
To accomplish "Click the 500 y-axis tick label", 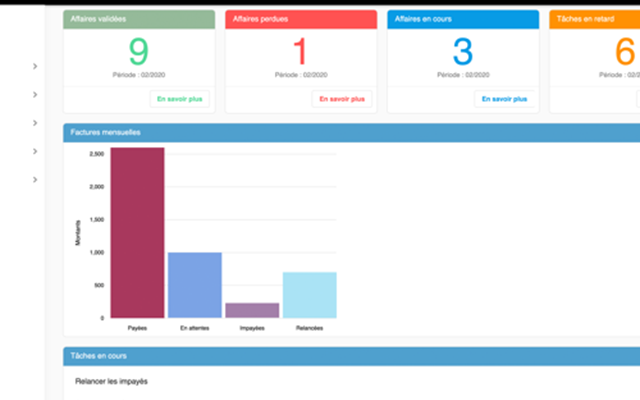I will click(x=99, y=285).
